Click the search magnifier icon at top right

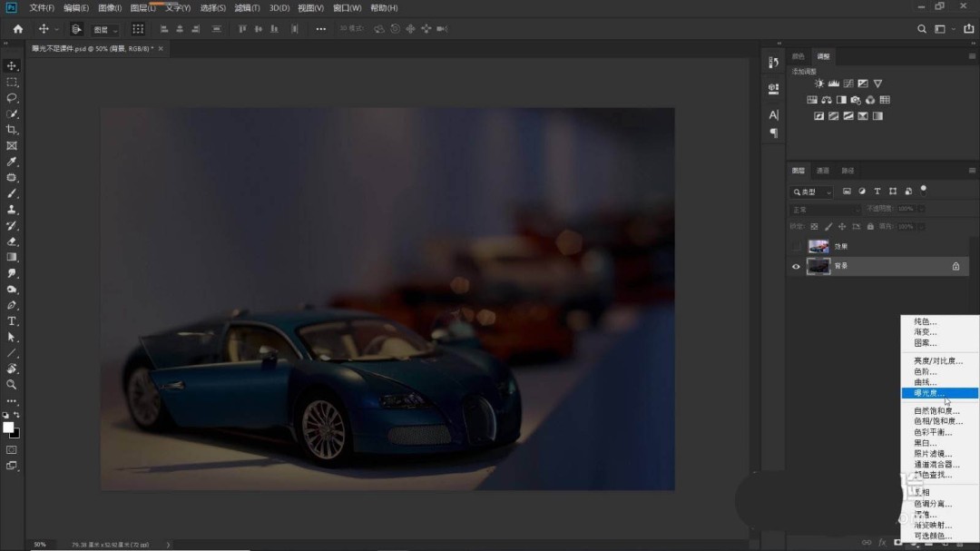coord(922,29)
